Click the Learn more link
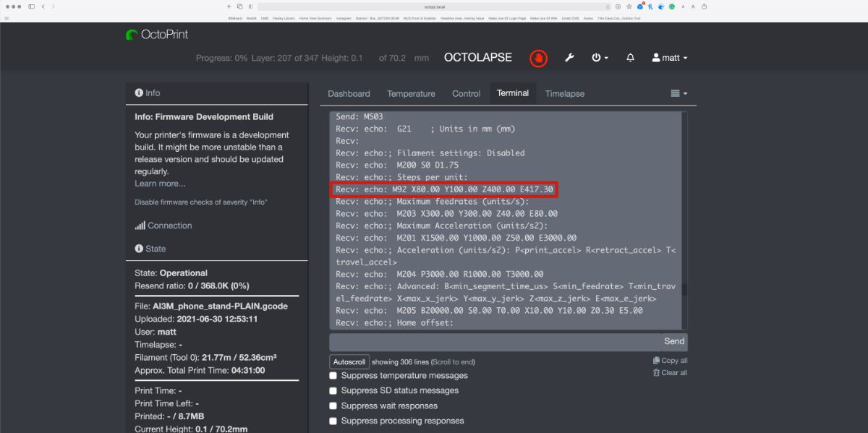The width and height of the screenshot is (868, 433). 160,184
